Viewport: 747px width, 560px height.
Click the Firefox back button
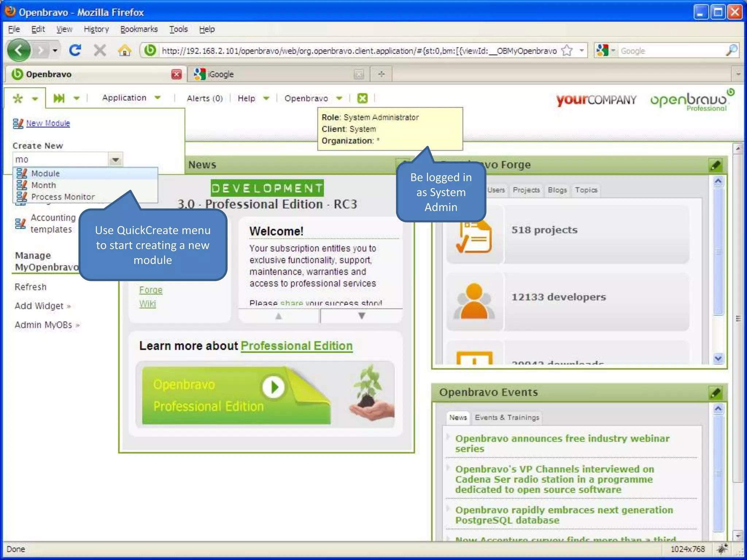coord(19,50)
